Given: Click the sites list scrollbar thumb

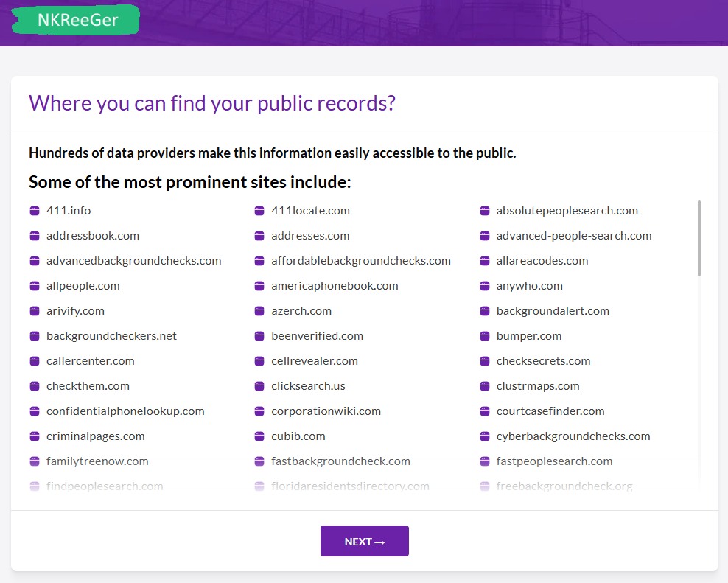Looking at the screenshot, I should pos(699,238).
